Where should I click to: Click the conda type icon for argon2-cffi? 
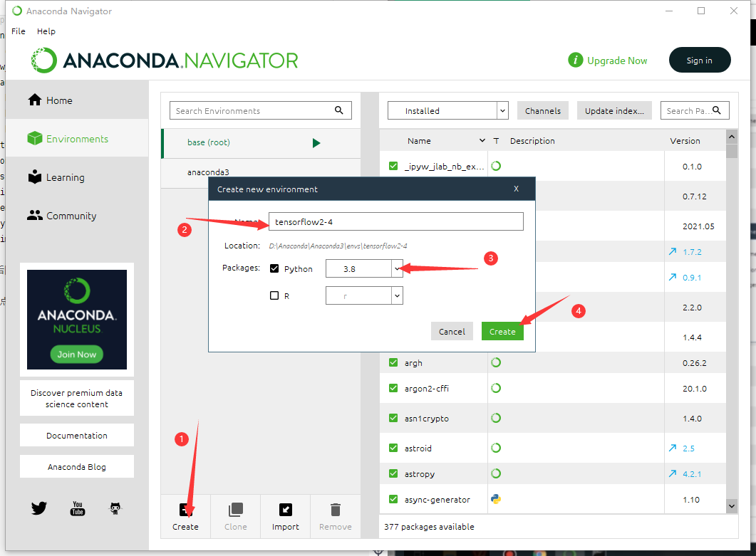coord(496,388)
